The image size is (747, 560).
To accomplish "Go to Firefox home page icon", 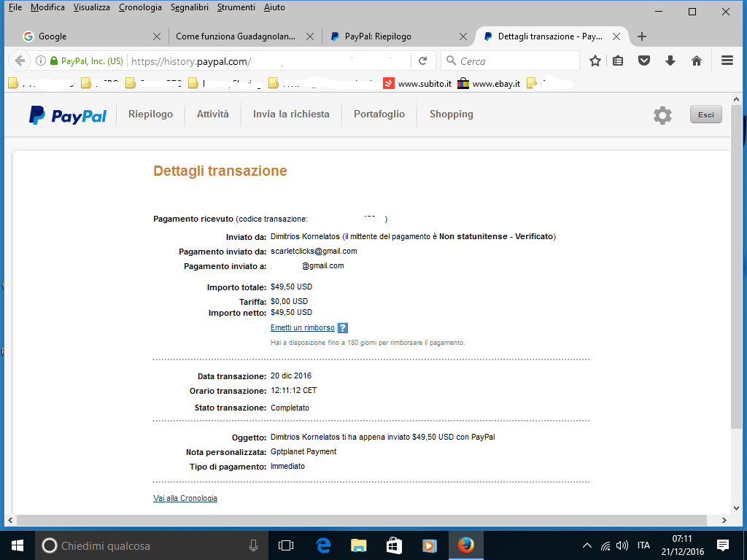I will point(697,61).
